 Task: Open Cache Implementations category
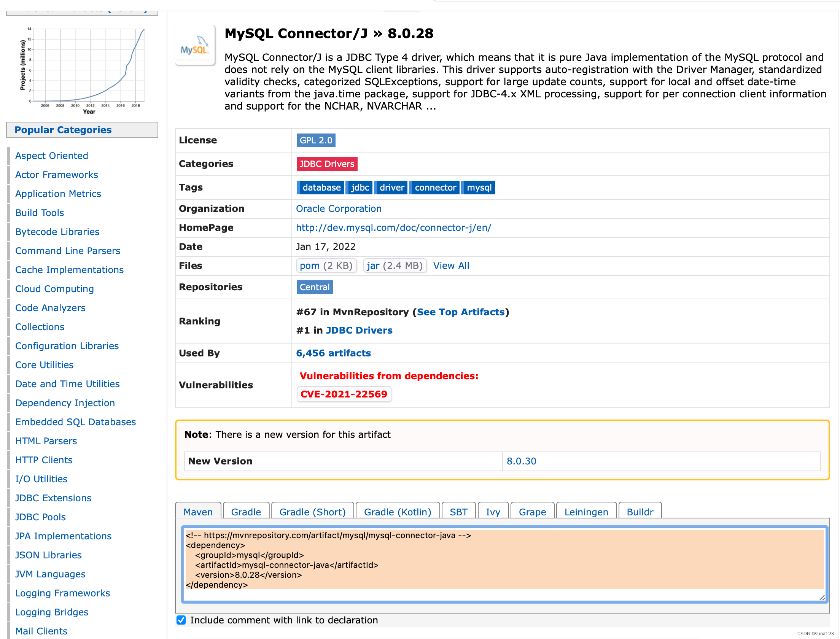coord(70,270)
